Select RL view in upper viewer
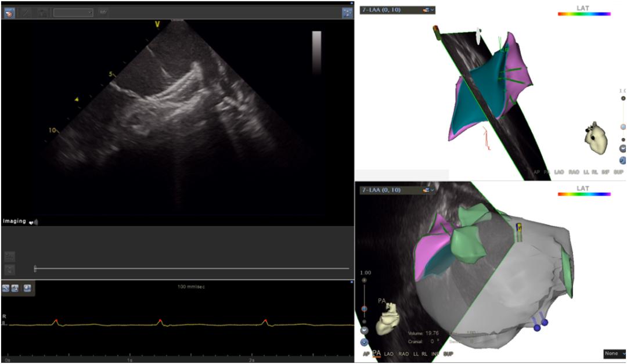Image resolution: width=627 pixels, height=364 pixels. point(594,172)
